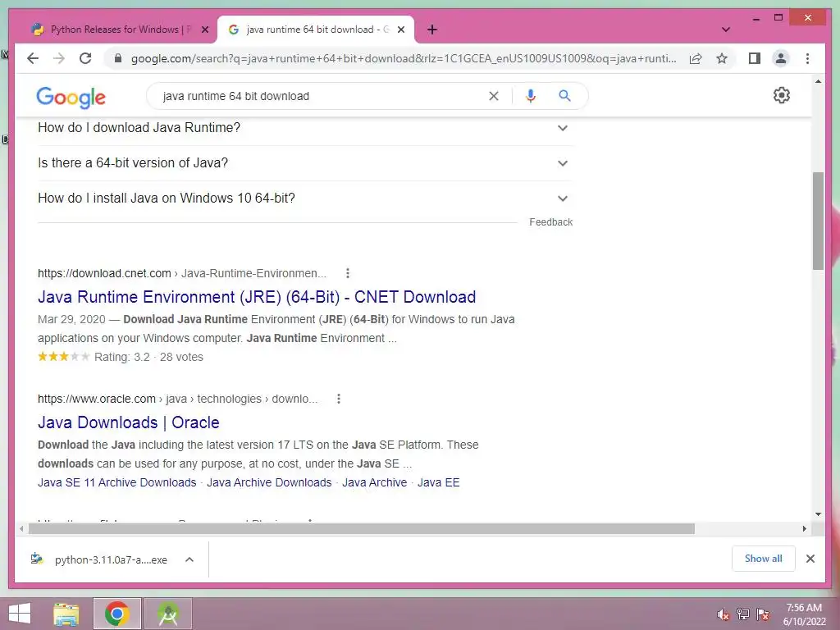The image size is (840, 630).
Task: Open Java SE 11 Archive Downloads sitelink
Action: [x=116, y=482]
